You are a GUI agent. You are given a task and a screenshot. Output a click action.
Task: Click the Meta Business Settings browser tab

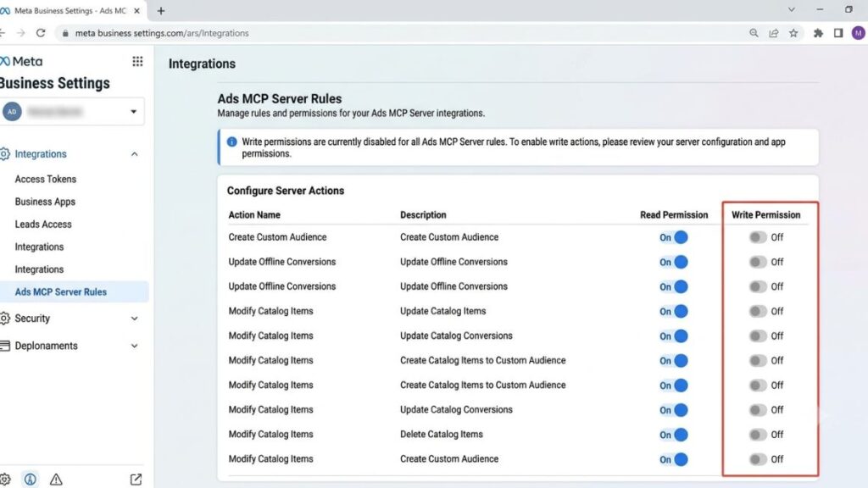click(x=70, y=10)
